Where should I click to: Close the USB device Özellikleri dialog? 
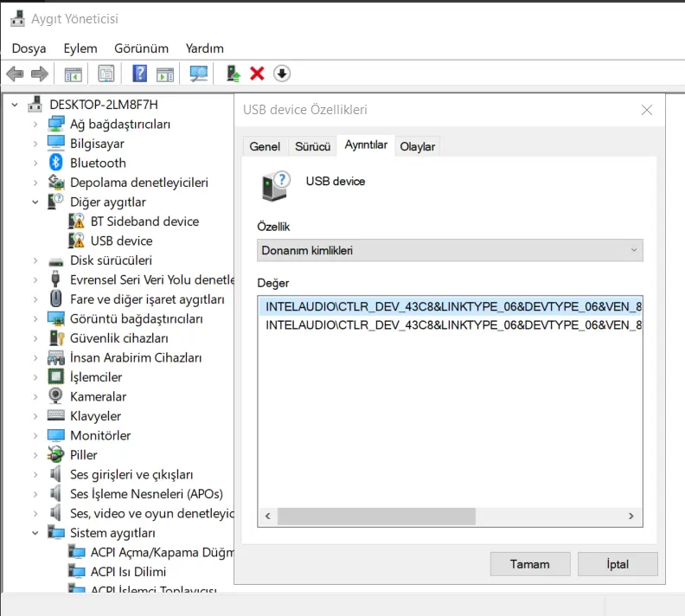tap(647, 110)
